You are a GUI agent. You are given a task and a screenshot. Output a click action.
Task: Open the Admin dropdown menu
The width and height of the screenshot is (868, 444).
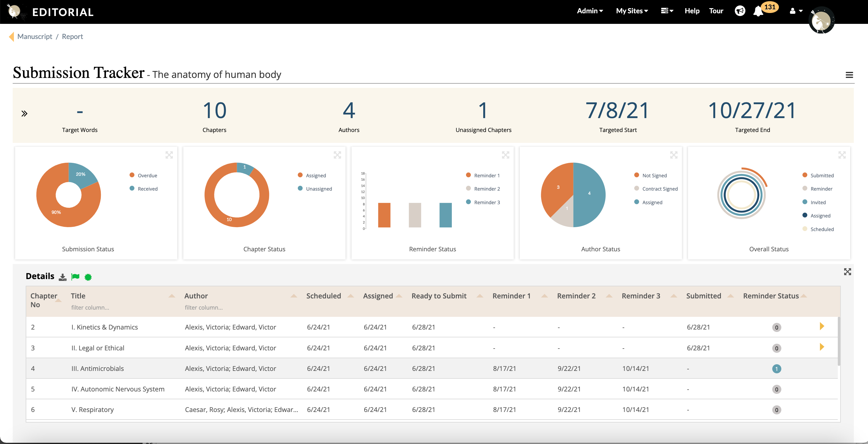coord(590,11)
